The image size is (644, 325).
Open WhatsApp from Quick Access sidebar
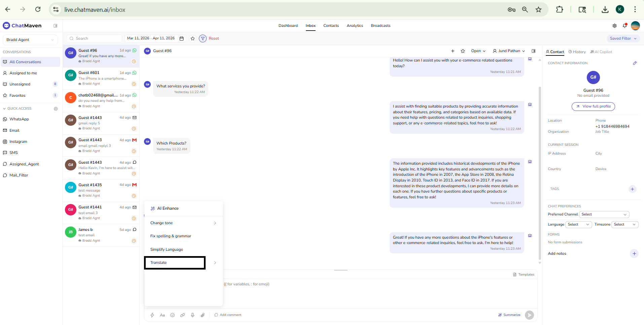tap(19, 119)
